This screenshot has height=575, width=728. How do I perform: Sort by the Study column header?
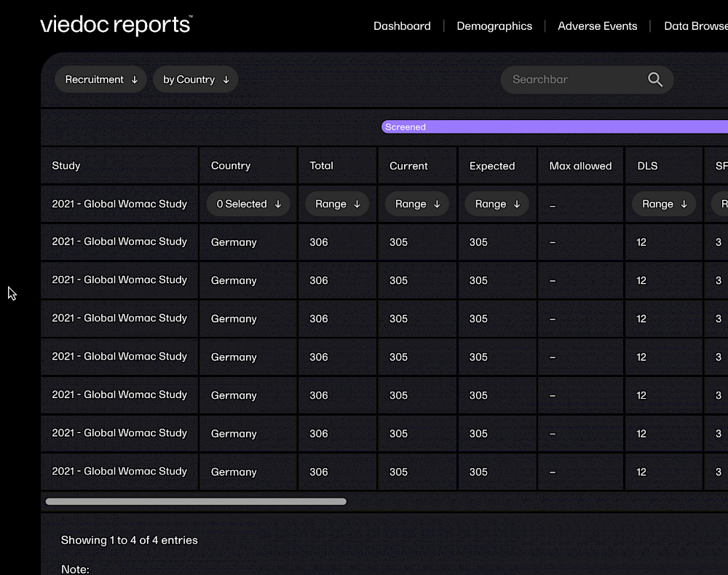coord(66,166)
